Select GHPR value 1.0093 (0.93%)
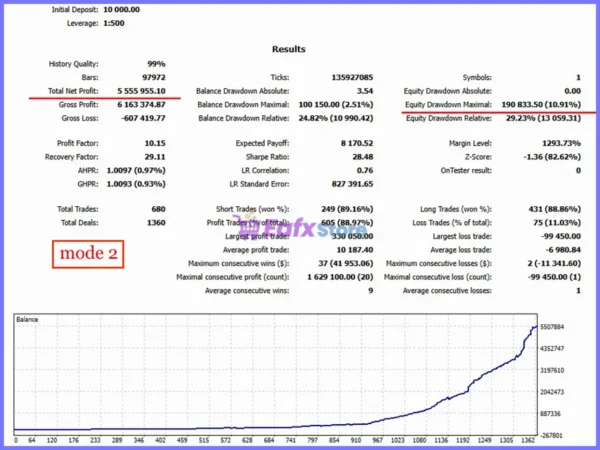 [x=136, y=184]
